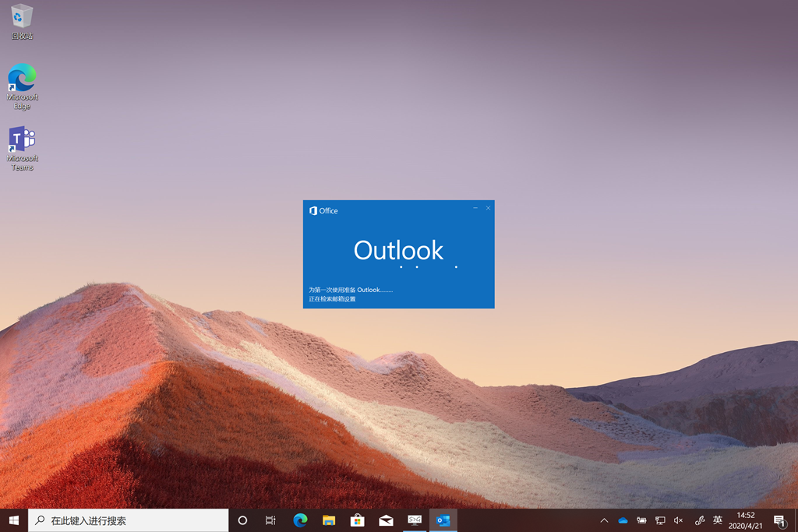This screenshot has width=798, height=532.
Task: Close the Outlook splash window
Action: click(488, 208)
